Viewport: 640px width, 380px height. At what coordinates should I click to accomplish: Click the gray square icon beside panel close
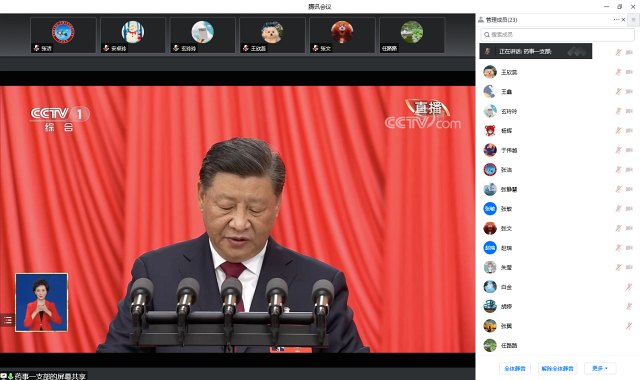pos(633,20)
